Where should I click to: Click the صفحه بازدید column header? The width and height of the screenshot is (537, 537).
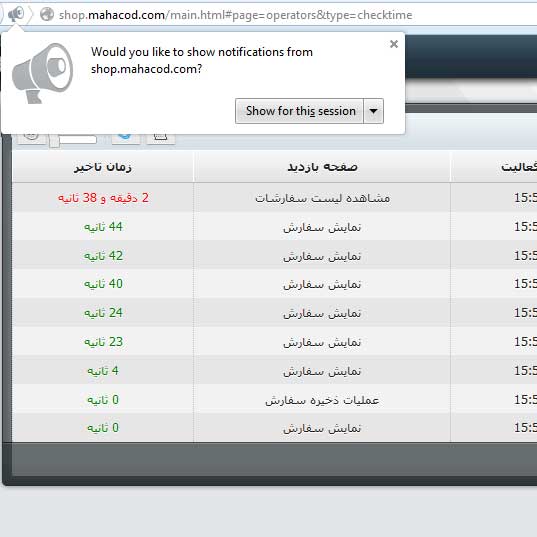point(322,167)
